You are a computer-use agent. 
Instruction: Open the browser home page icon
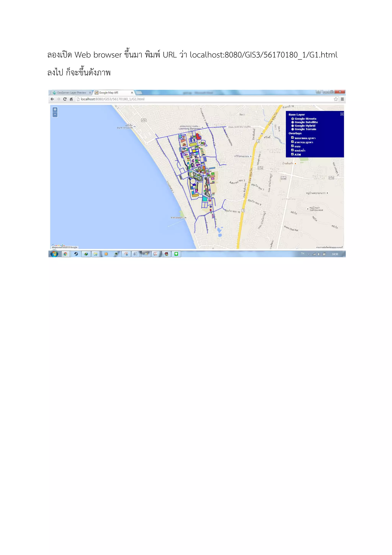point(71,99)
